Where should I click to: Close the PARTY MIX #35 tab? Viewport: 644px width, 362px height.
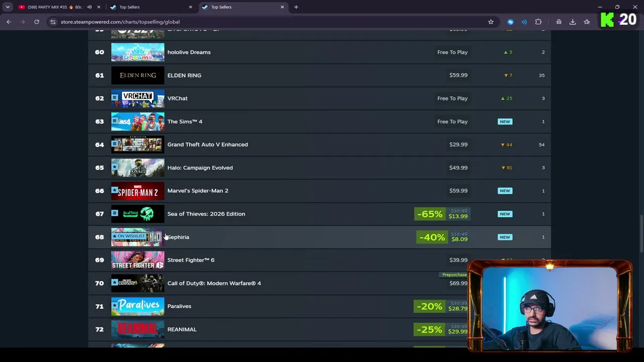pos(99,7)
